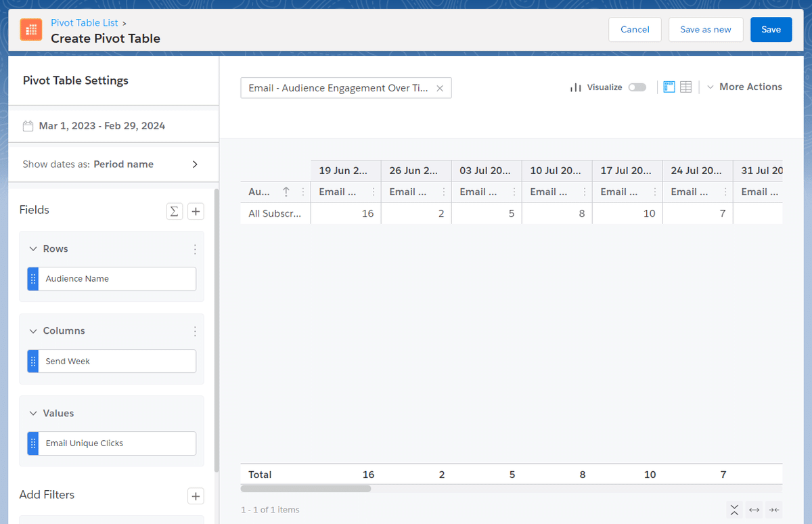Click the Save as new button
The width and height of the screenshot is (812, 524).
click(706, 30)
